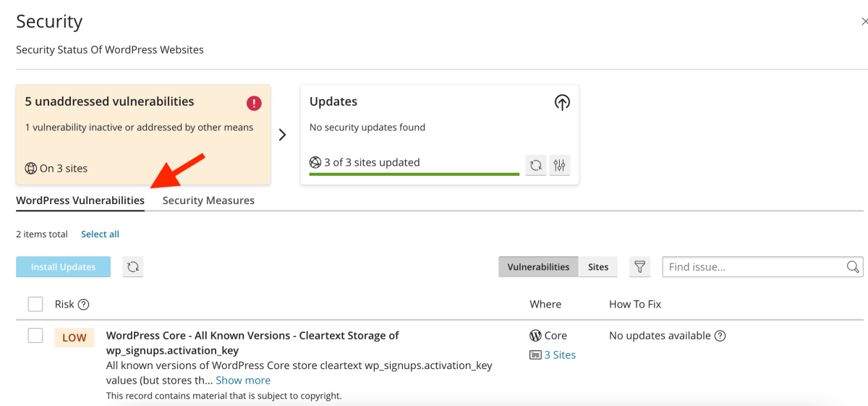
Task: Open the filter funnel icon
Action: (x=639, y=267)
